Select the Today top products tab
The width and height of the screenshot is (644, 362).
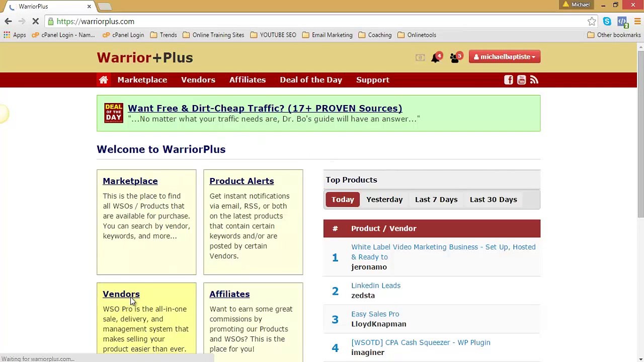[x=343, y=200]
